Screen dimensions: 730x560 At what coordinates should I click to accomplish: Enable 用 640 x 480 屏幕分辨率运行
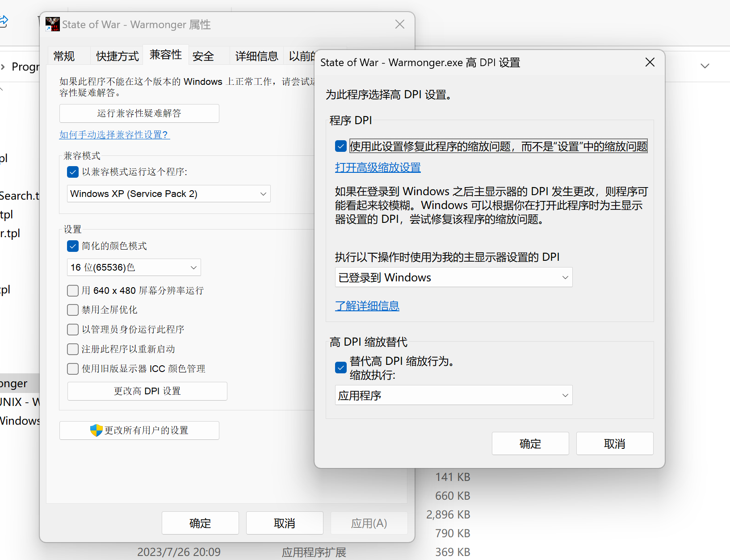click(x=73, y=291)
